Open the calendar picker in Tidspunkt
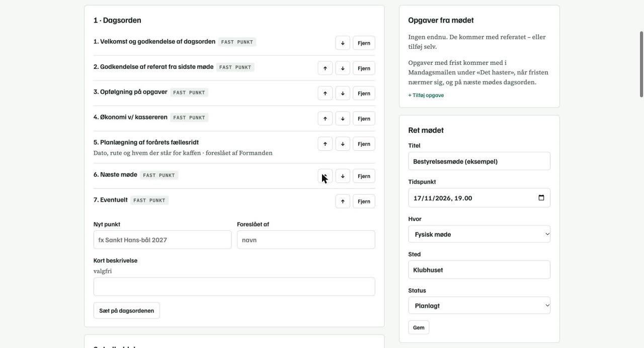Image resolution: width=644 pixels, height=348 pixels. 541,198
